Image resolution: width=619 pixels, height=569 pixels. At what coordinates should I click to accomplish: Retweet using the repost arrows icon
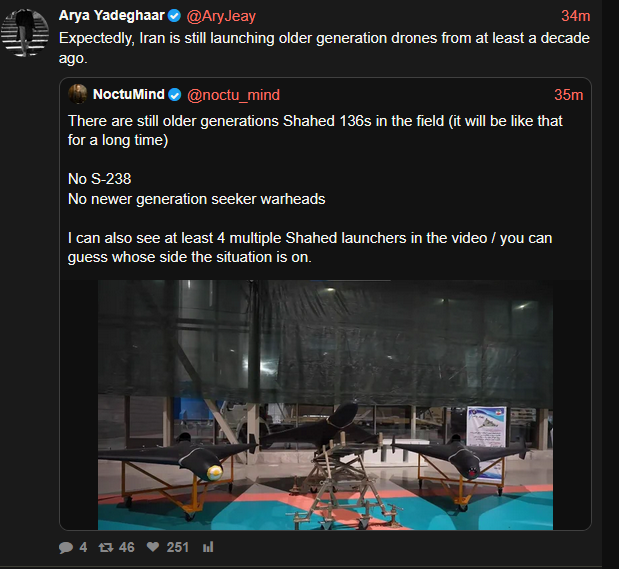(x=106, y=547)
